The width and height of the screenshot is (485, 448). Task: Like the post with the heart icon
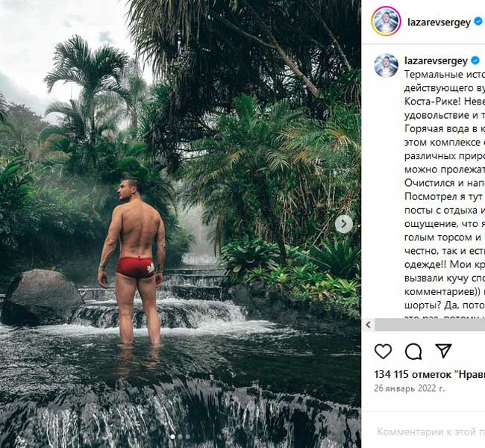click(383, 351)
